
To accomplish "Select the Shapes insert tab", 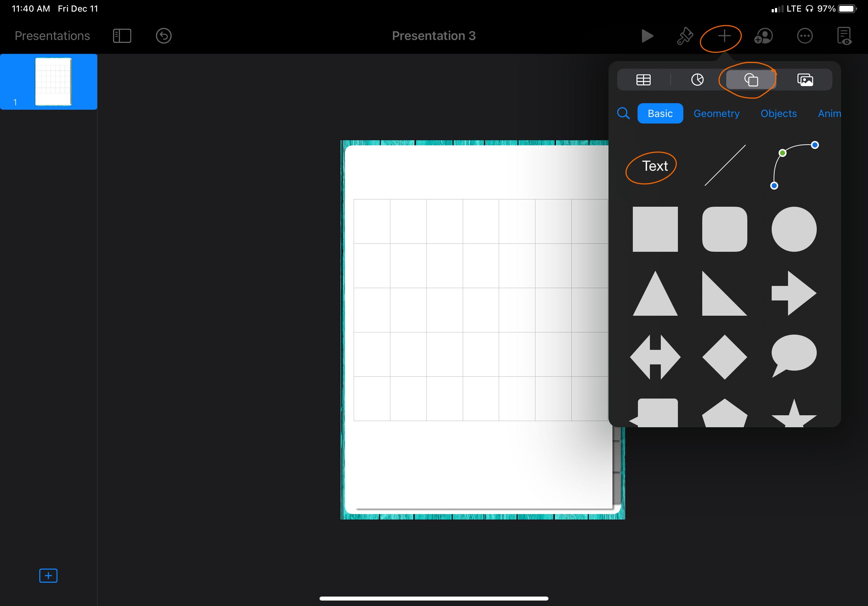I will coord(751,80).
